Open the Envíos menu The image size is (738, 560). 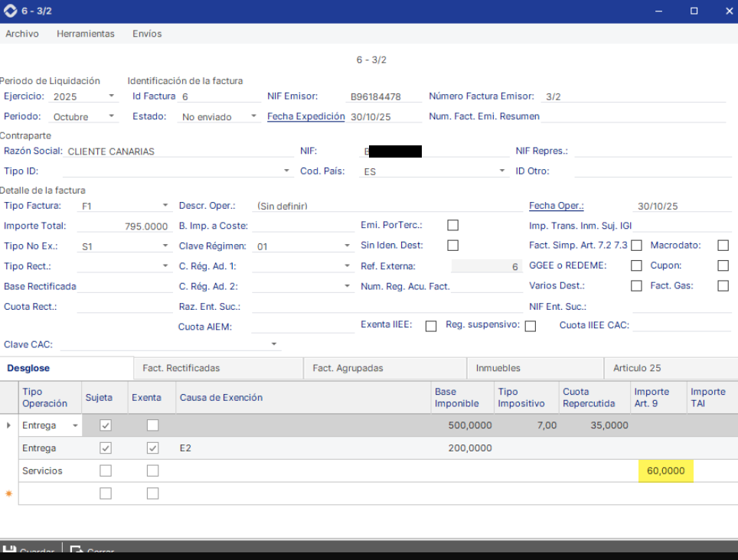[147, 34]
